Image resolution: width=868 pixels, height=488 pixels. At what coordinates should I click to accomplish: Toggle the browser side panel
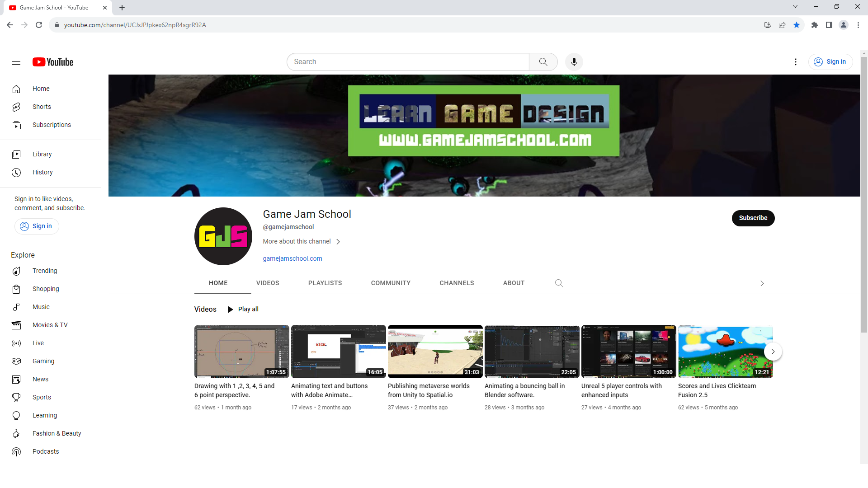(829, 25)
